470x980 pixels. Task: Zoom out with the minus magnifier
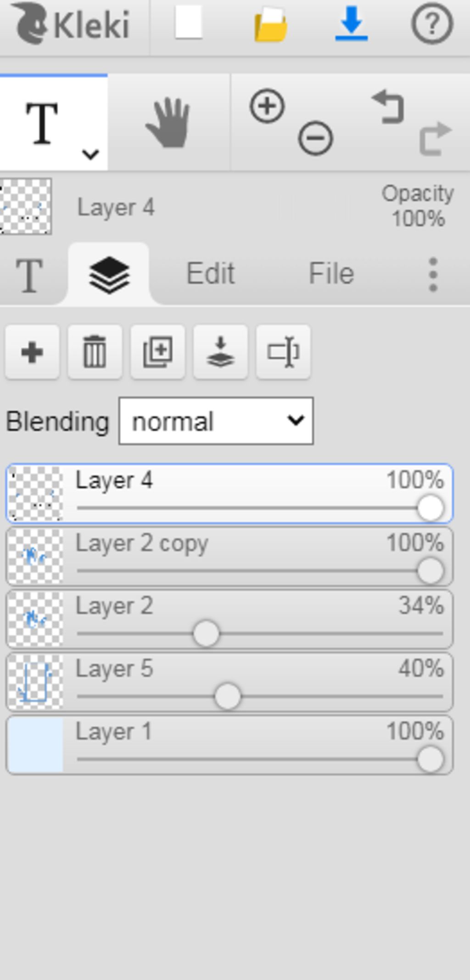(315, 137)
